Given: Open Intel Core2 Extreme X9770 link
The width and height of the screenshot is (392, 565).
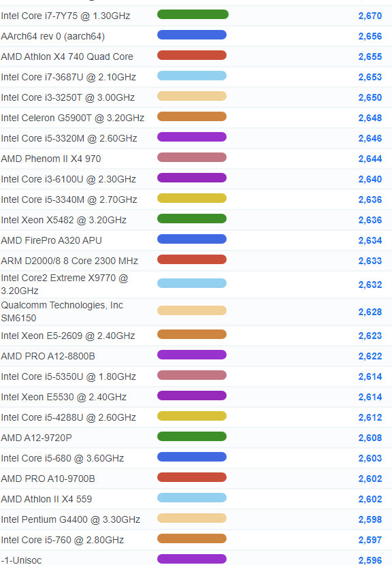Looking at the screenshot, I should coord(65,285).
